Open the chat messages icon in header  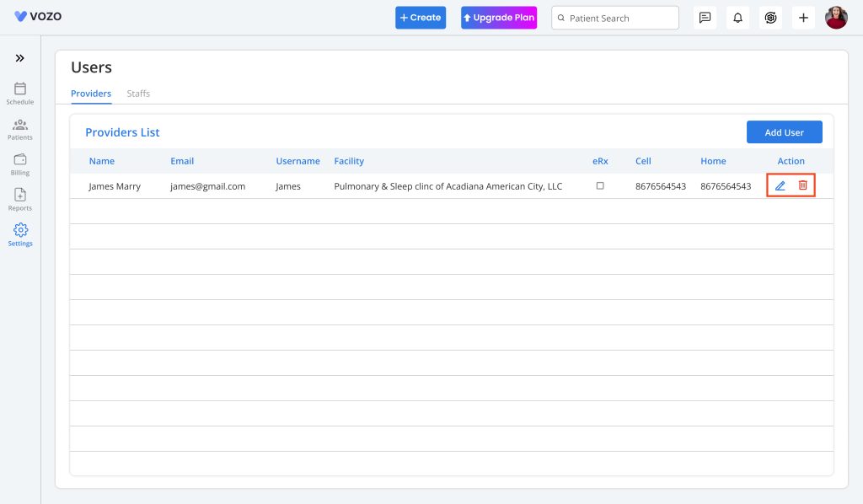pos(705,18)
